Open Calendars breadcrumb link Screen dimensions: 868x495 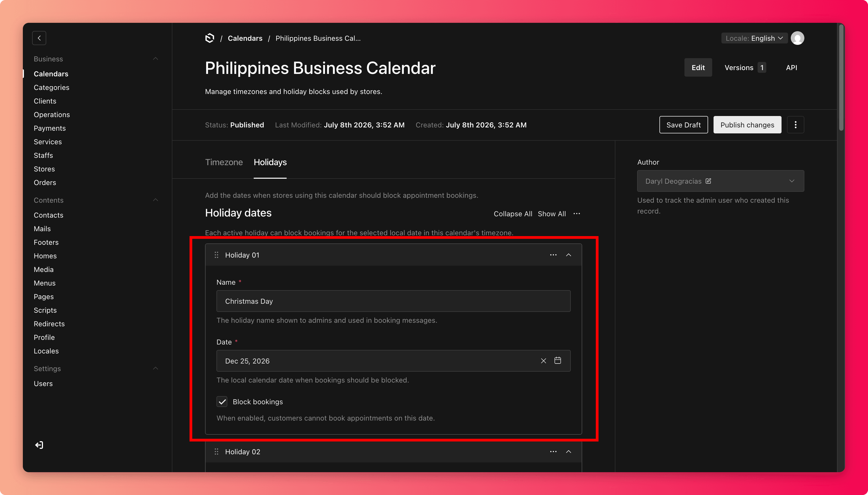pyautogui.click(x=245, y=38)
